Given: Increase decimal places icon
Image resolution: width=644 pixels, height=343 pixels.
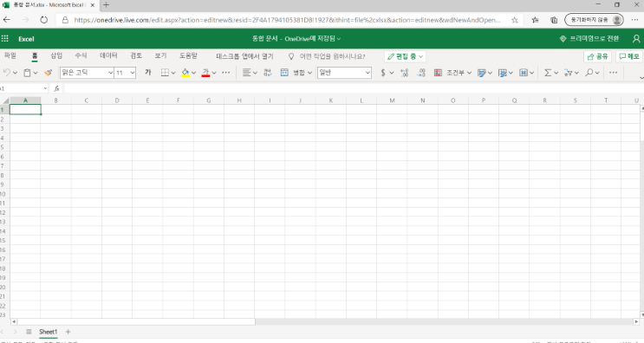Looking at the screenshot, I should click(405, 73).
